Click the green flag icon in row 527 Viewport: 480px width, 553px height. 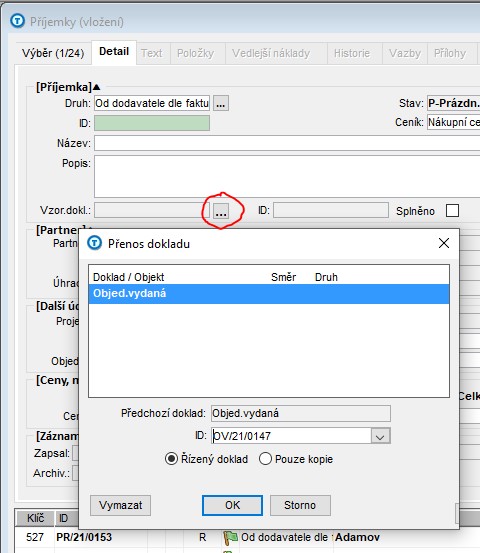pyautogui.click(x=231, y=537)
